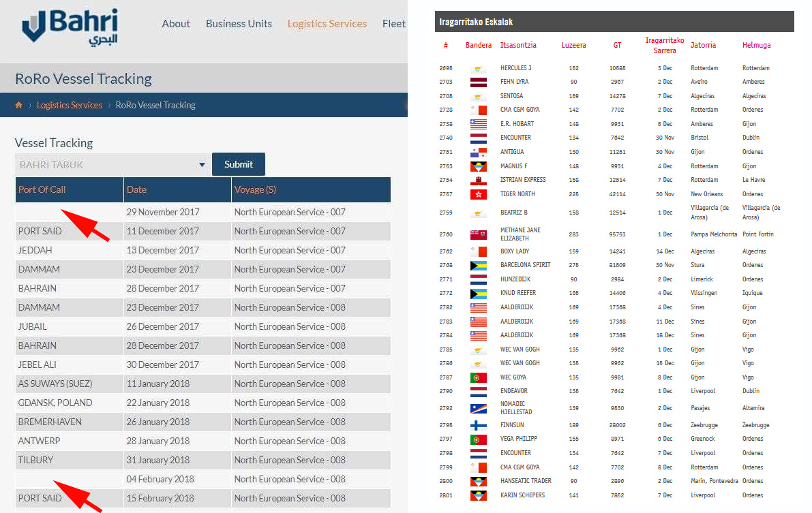Click METHANE JANE ELIZABETH vessel name
Viewport: 812px width, 513px height.
click(x=520, y=234)
